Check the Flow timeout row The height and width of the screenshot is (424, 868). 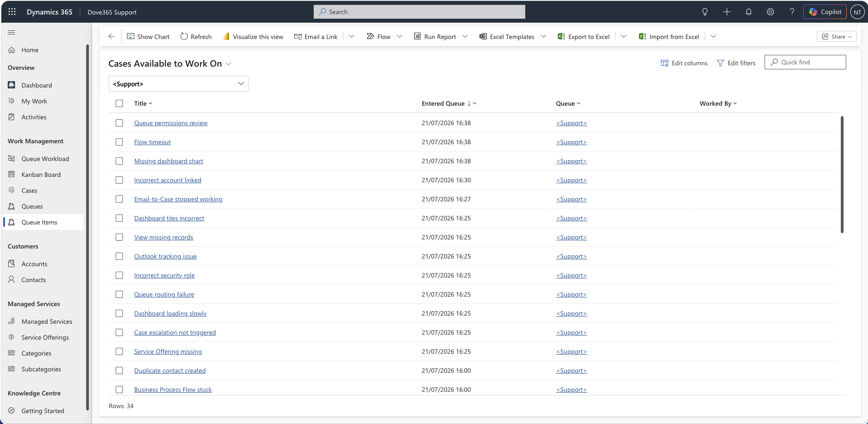click(119, 142)
